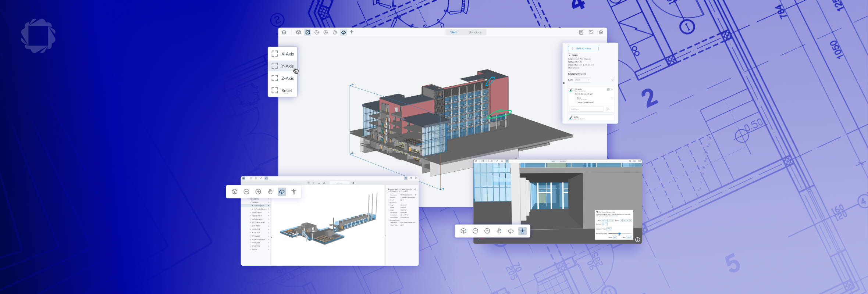Select the pan hand tool in main viewer toolbar
Viewport: 868px width, 294px height.
[335, 32]
